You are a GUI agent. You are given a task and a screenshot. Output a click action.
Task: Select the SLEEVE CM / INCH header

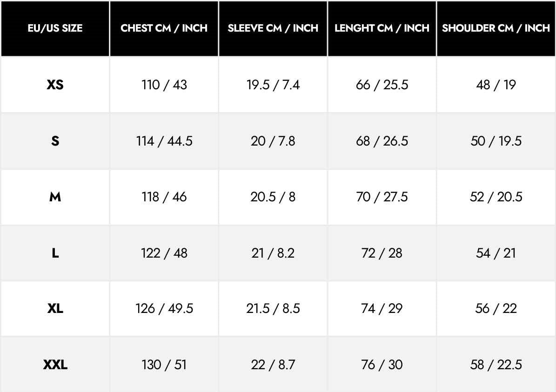click(x=273, y=28)
